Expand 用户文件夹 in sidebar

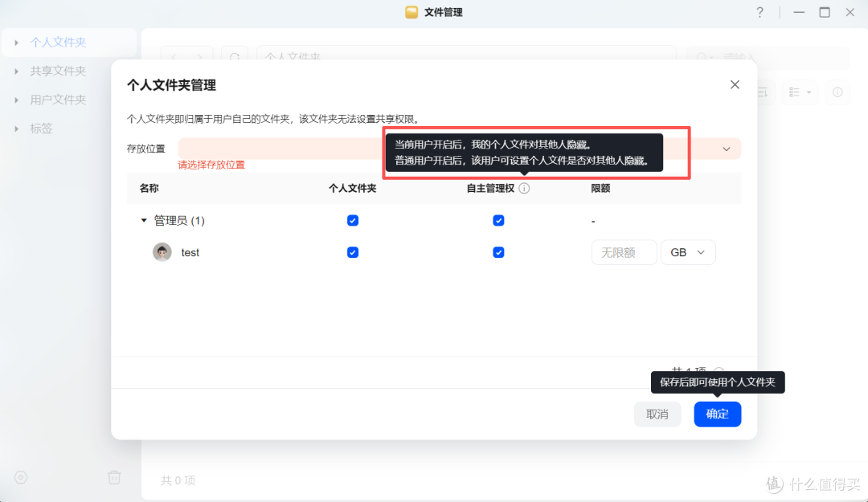click(17, 100)
